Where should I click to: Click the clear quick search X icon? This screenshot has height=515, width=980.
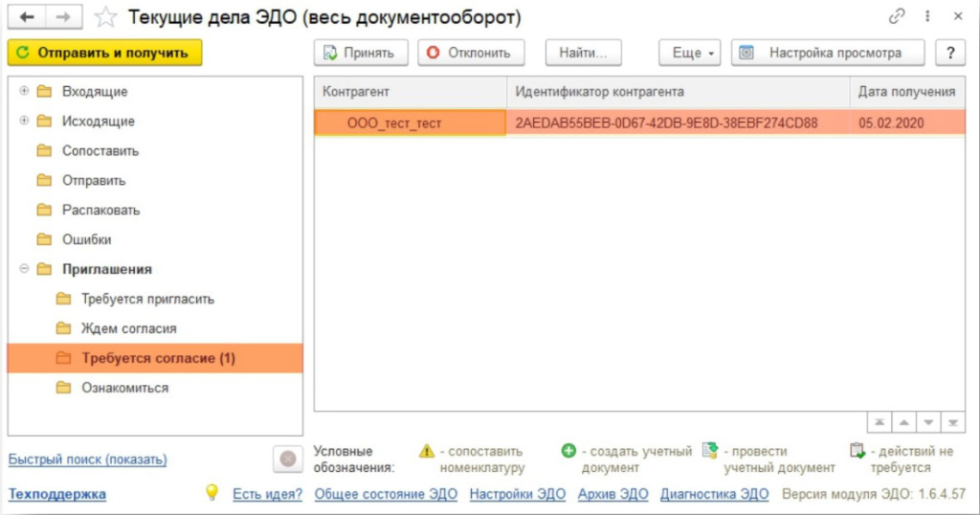[x=287, y=459]
